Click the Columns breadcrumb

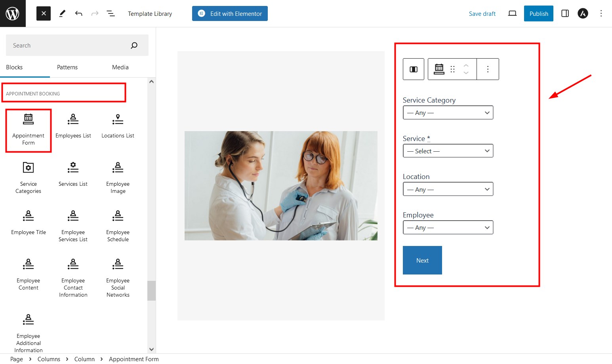coord(49,359)
